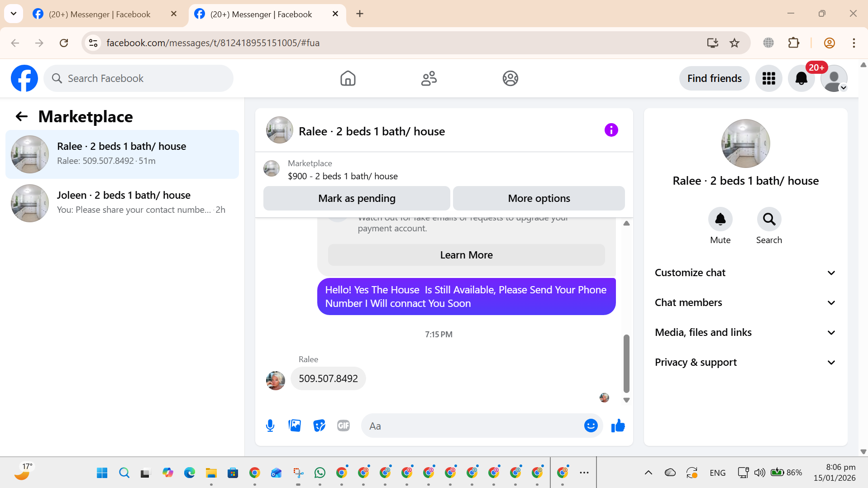Expand the Chat members section
Screen dimensions: 868x488
coord(745,302)
